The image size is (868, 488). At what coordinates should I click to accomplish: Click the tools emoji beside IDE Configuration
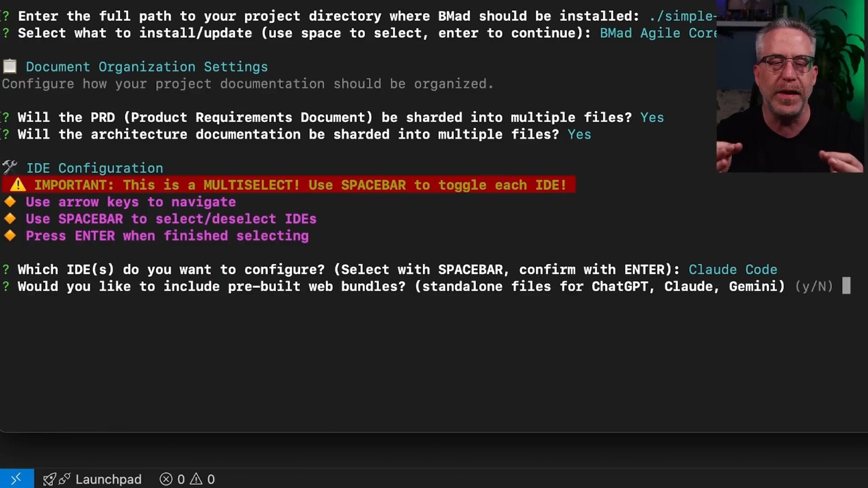(9, 168)
